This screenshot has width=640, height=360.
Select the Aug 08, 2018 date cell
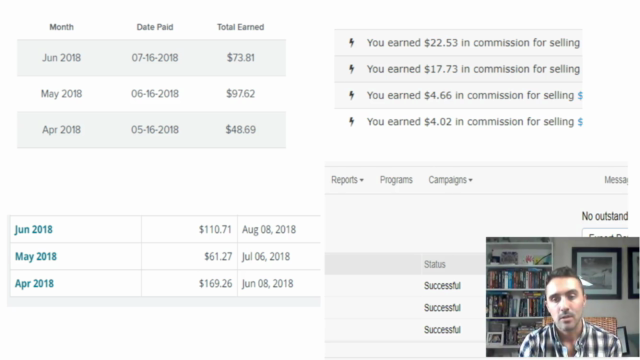click(269, 229)
